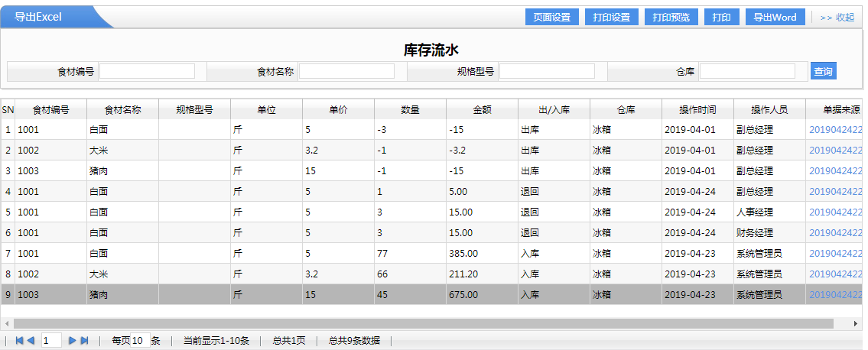Click the 打印预览 button

671,18
